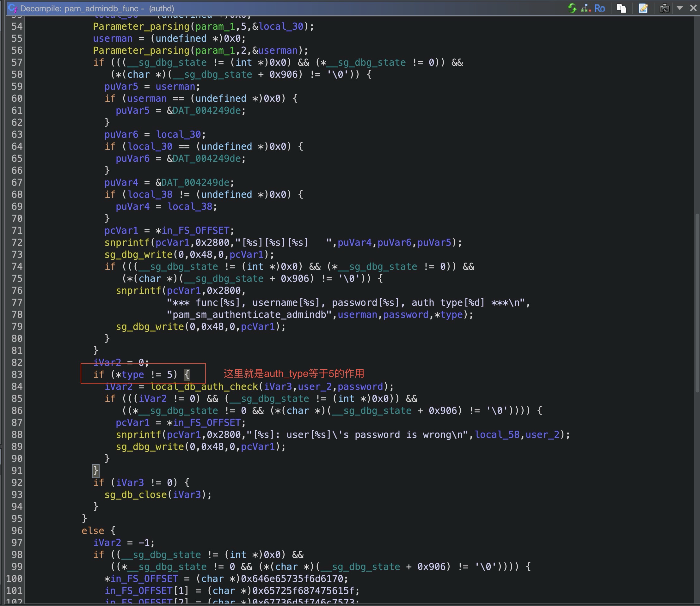700x606 pixels.
Task: Click the DAT_004249de reference on line 61
Action: coord(206,111)
